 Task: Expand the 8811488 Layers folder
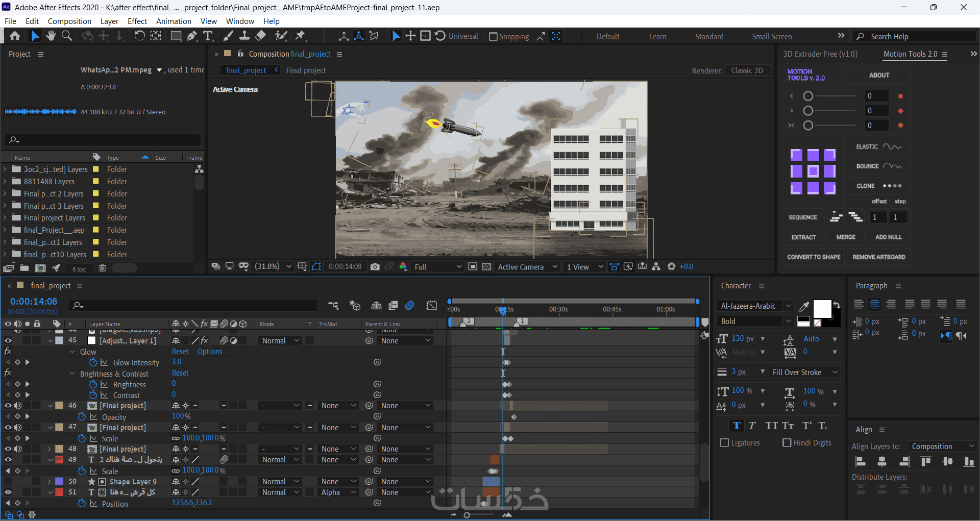[5, 182]
